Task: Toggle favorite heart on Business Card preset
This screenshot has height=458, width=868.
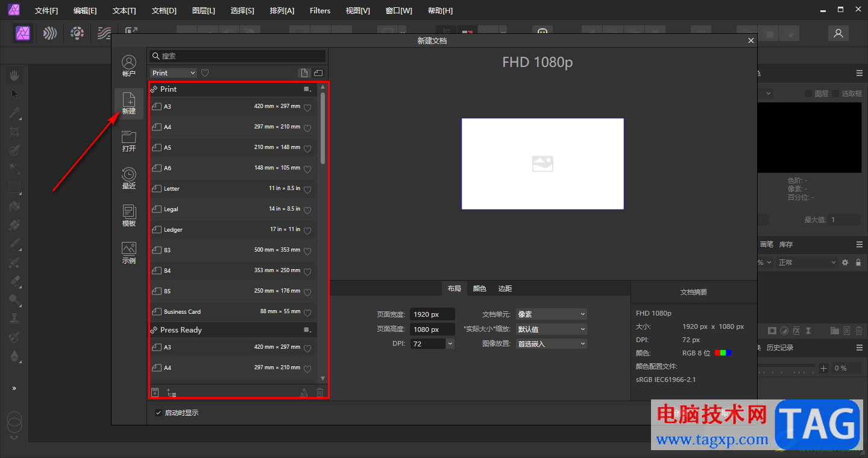Action: 307,313
